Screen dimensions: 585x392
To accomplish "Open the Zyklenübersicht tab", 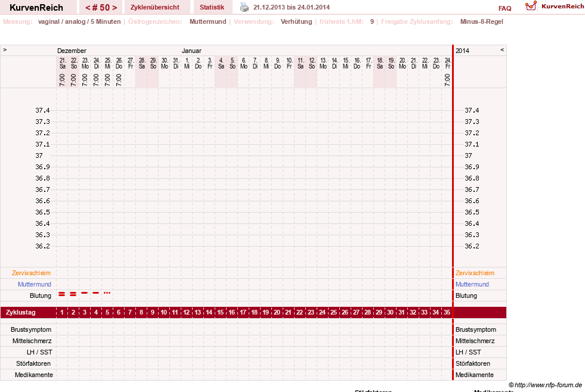I will click(155, 7).
